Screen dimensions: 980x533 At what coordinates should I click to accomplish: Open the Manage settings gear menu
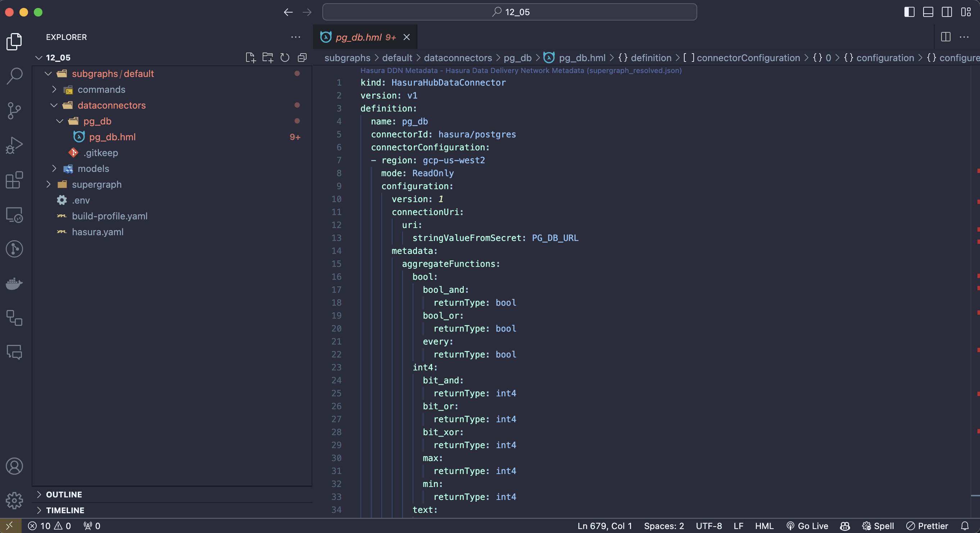(14, 501)
